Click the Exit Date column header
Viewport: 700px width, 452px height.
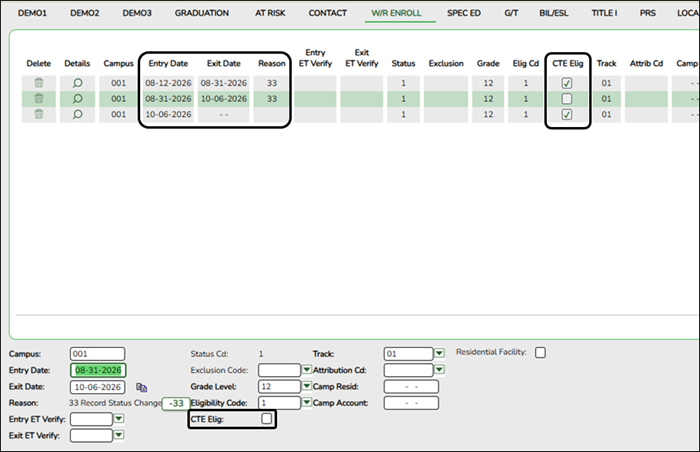pyautogui.click(x=224, y=63)
